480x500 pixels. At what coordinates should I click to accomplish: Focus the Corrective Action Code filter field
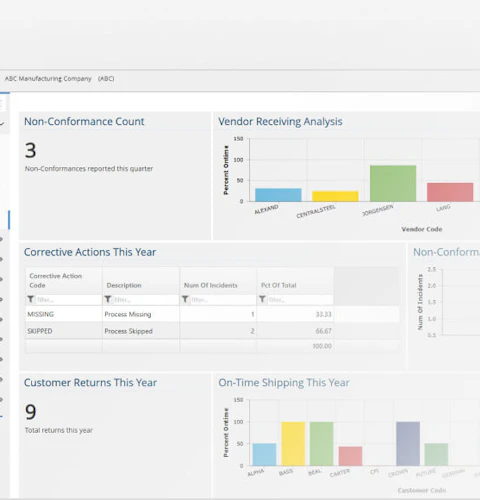68,300
